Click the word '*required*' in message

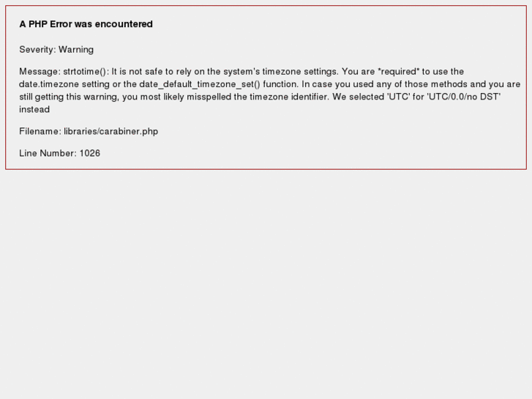point(399,72)
